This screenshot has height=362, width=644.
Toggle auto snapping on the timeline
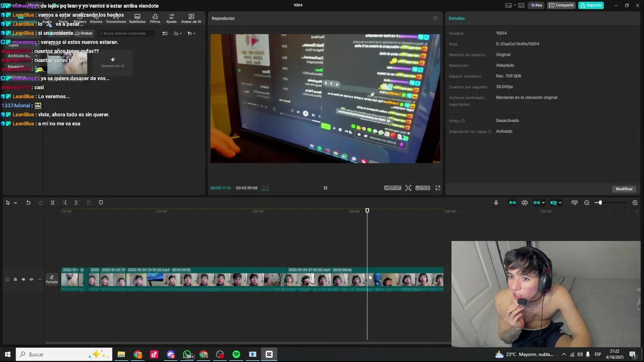(525, 203)
